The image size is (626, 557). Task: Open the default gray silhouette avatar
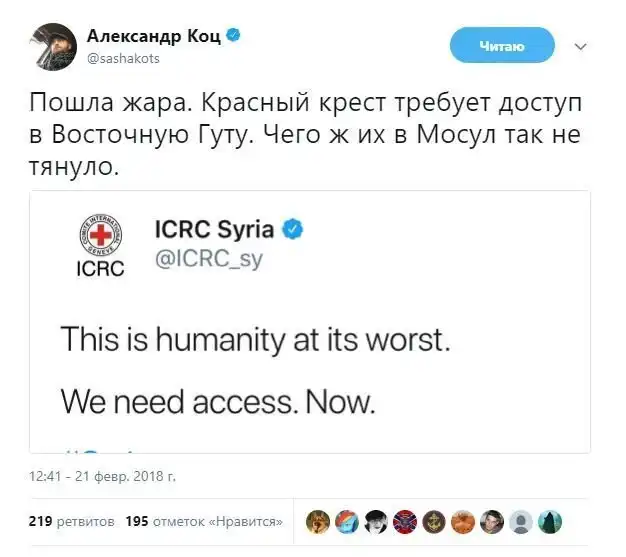click(521, 522)
